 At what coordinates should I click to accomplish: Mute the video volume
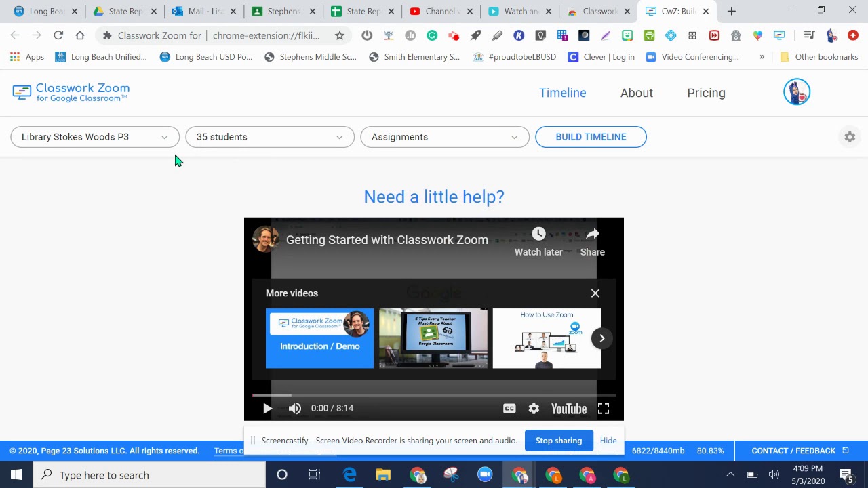click(x=294, y=408)
